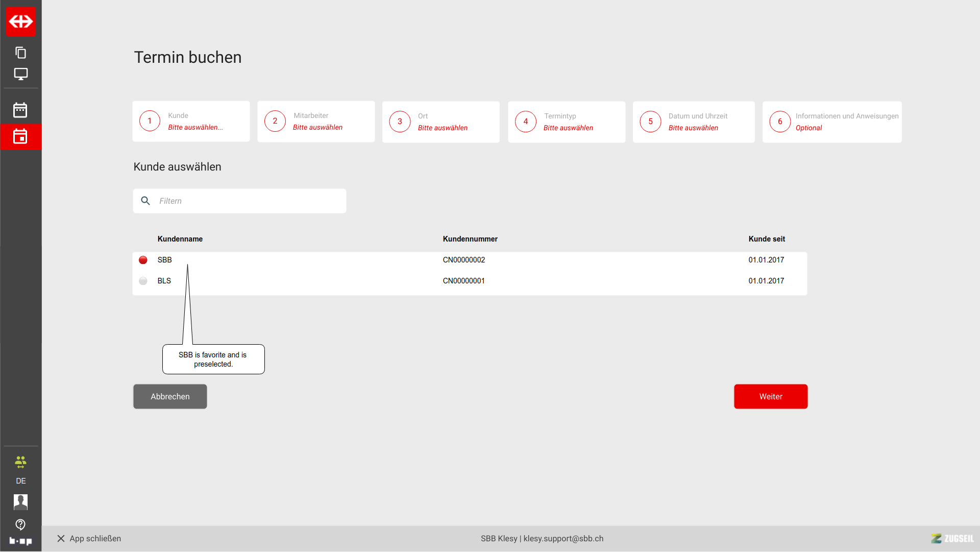Image resolution: width=980 pixels, height=552 pixels.
Task: Select the highlighted book appointment calendar icon
Action: pyautogui.click(x=20, y=137)
